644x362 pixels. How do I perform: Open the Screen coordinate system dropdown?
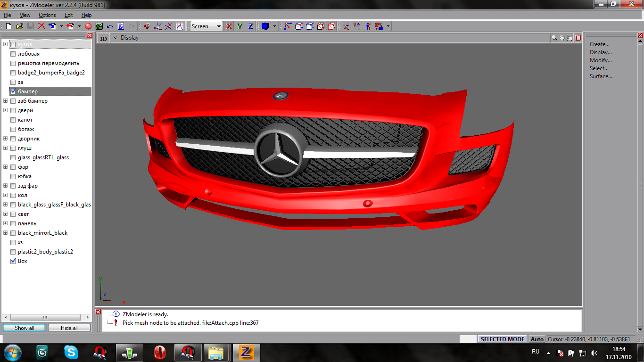(219, 26)
